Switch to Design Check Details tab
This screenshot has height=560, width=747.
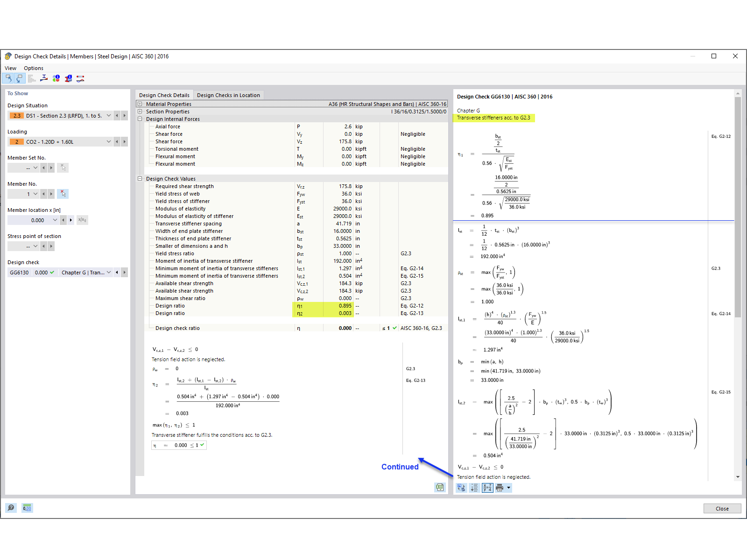[164, 95]
